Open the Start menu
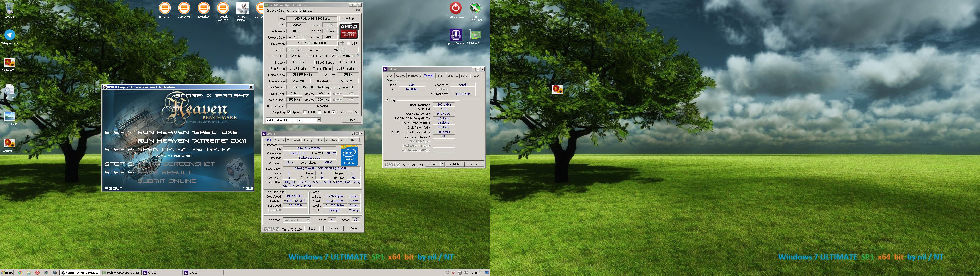The height and width of the screenshot is (276, 980). click(x=7, y=273)
